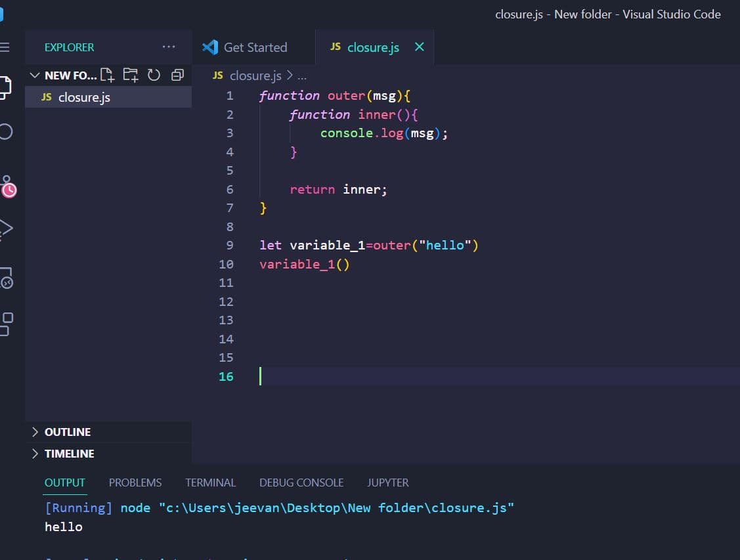Open the OUTPUT panel tab
The width and height of the screenshot is (740, 560).
click(x=64, y=483)
